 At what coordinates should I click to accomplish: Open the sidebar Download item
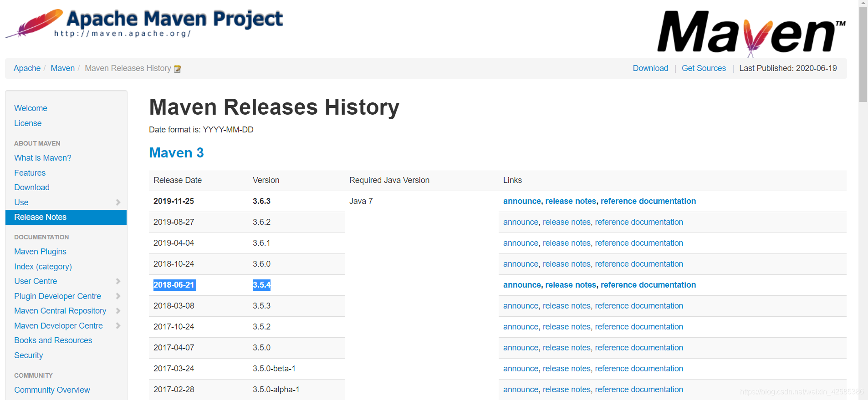tap(32, 187)
